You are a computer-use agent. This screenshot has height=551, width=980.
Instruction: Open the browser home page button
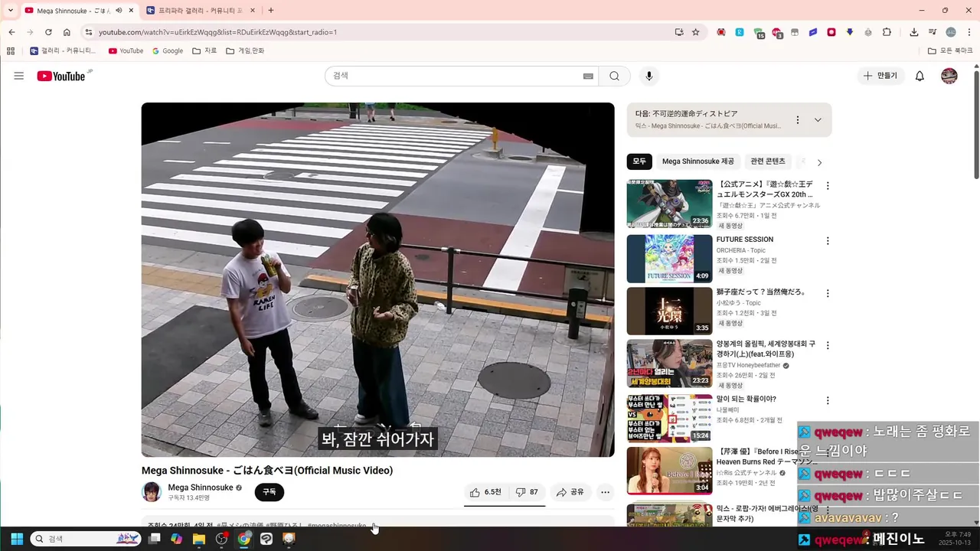(67, 32)
